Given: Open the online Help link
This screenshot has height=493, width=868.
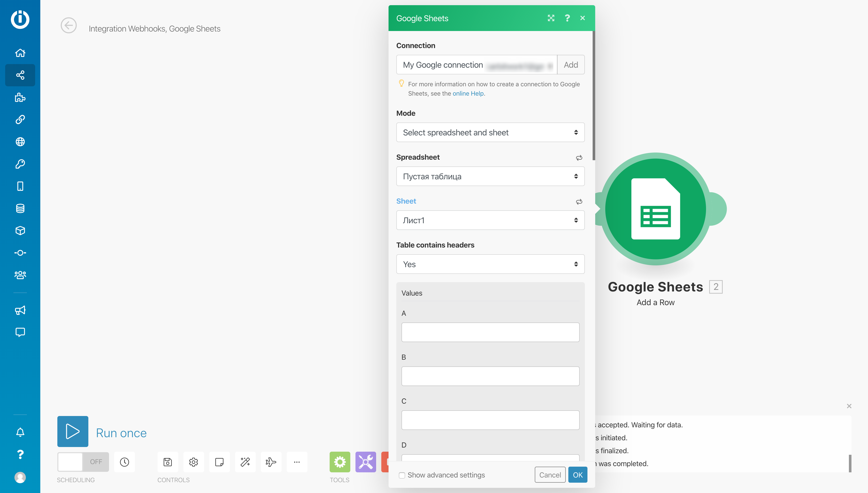Looking at the screenshot, I should tap(468, 94).
